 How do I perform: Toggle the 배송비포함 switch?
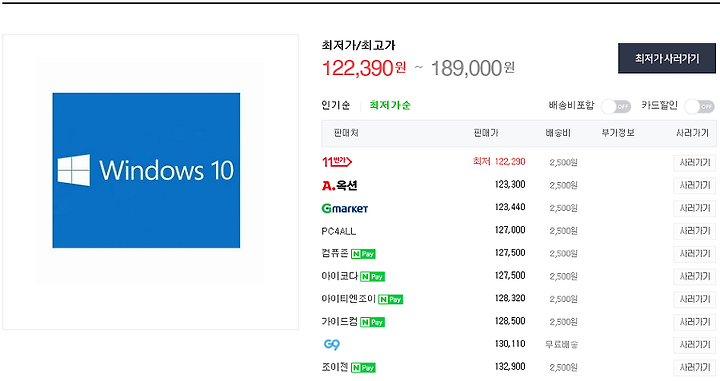[616, 106]
